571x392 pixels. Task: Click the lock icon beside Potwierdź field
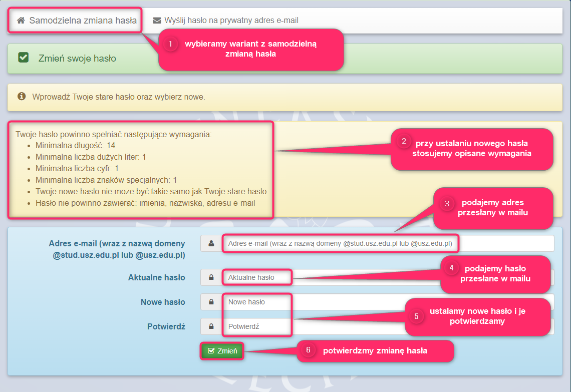(x=211, y=326)
